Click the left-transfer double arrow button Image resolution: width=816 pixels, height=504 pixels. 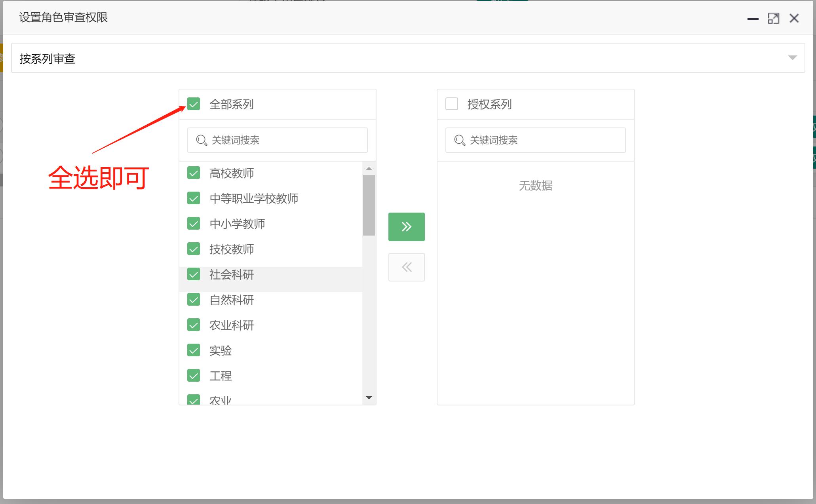(406, 267)
